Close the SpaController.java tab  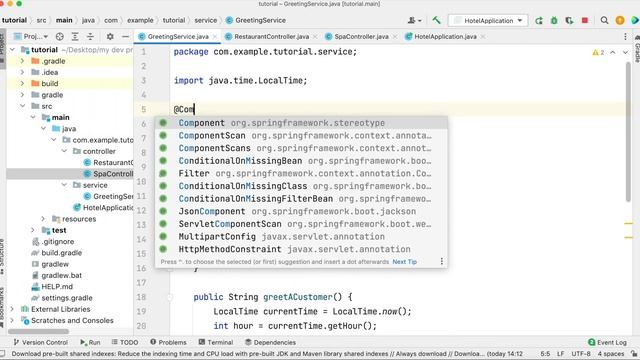pyautogui.click(x=395, y=37)
